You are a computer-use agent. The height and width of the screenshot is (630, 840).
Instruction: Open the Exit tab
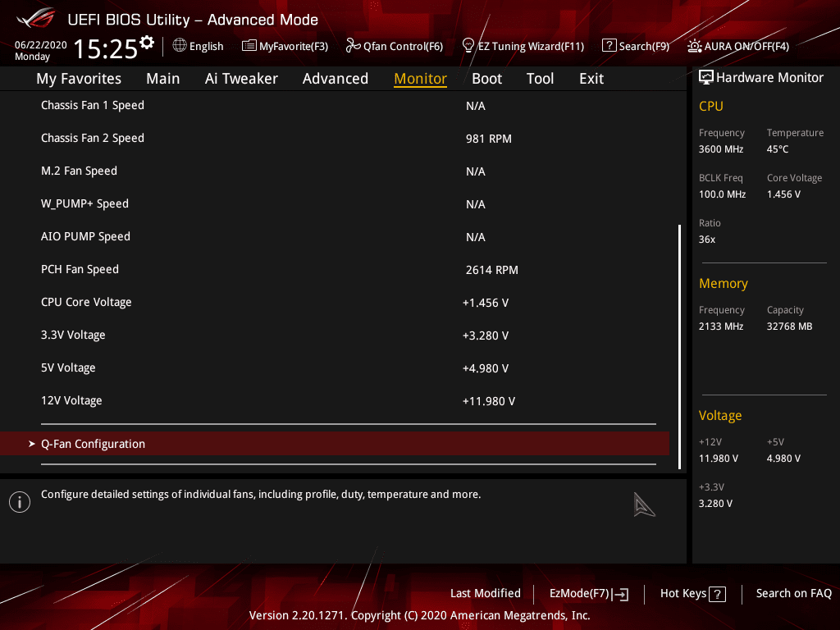point(591,79)
